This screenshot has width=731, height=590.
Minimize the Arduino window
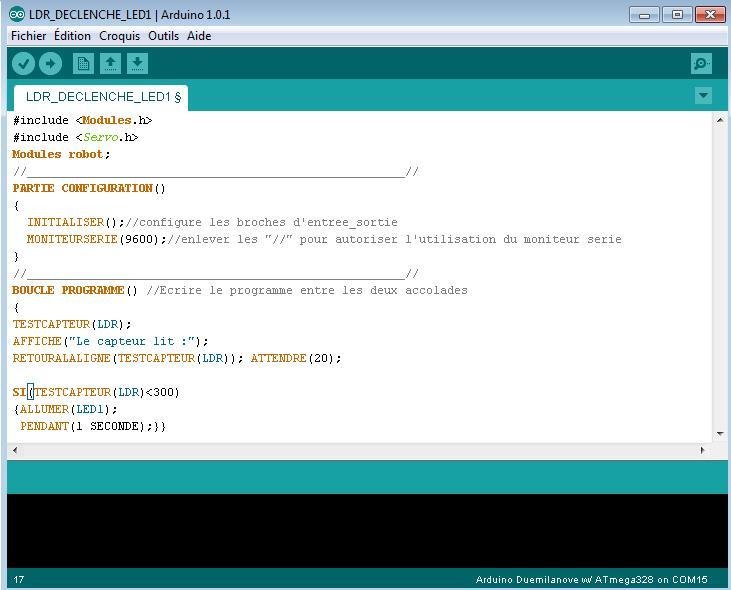tap(644, 14)
